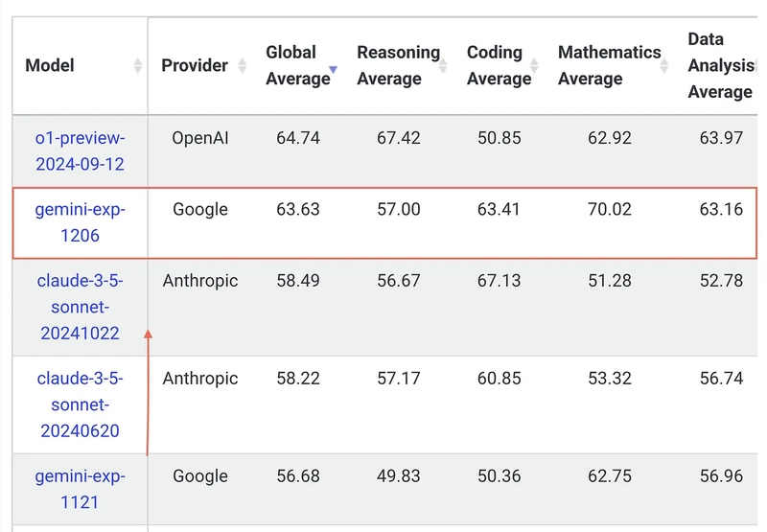Click Data Analysis Average sort icon

click(x=756, y=65)
